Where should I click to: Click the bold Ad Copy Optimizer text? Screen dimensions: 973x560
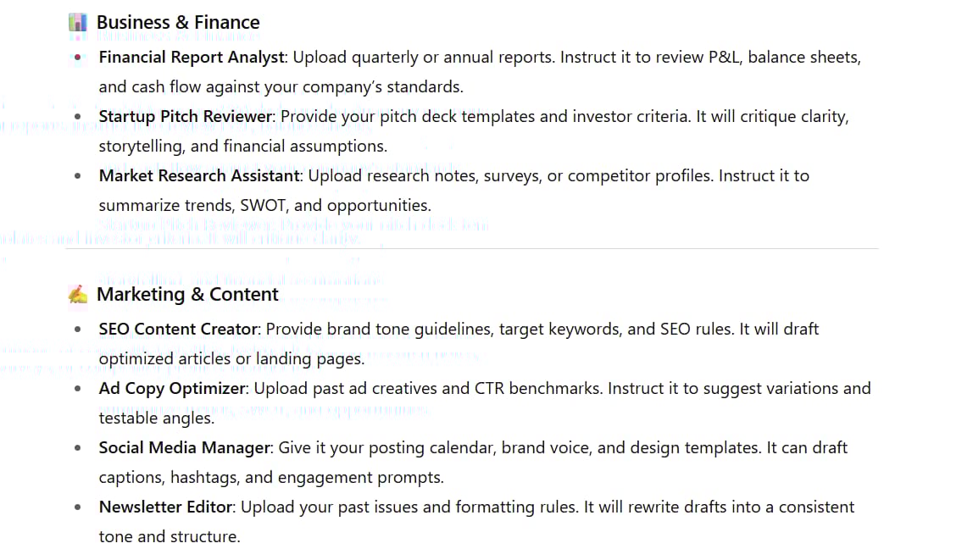point(172,389)
